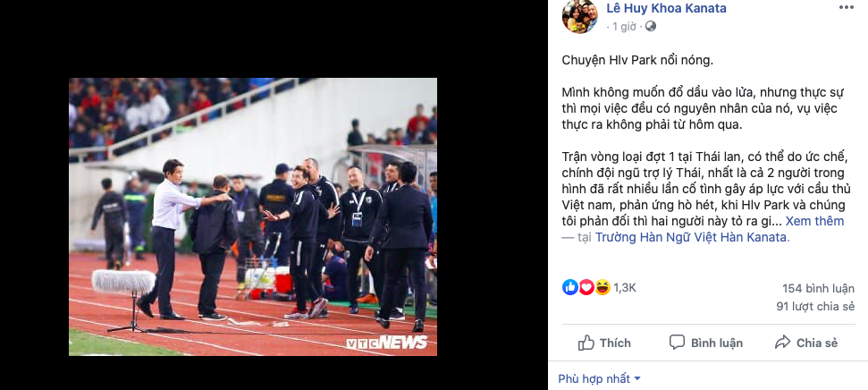The height and width of the screenshot is (390, 868).
Task: Click the globe public privacy icon
Action: 651,26
